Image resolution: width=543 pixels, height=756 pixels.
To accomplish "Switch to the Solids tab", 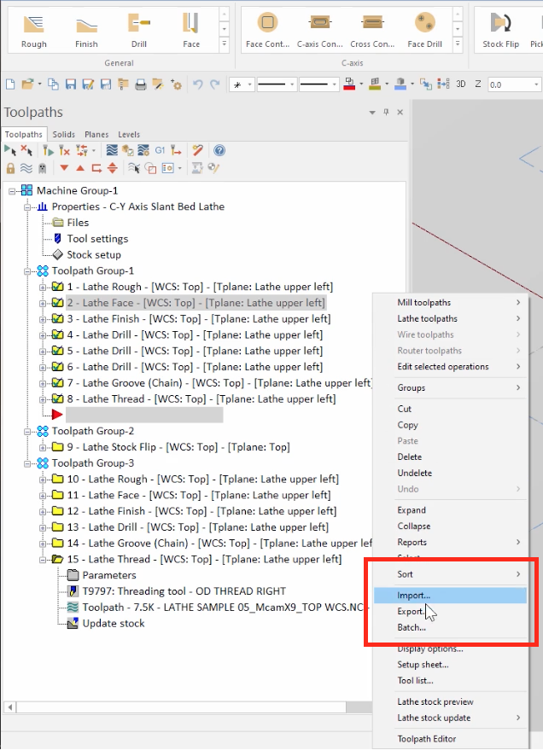I will 64,135.
